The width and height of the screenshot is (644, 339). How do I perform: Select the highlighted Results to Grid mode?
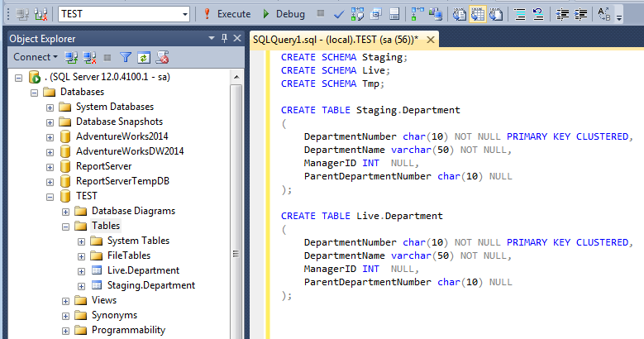click(478, 14)
